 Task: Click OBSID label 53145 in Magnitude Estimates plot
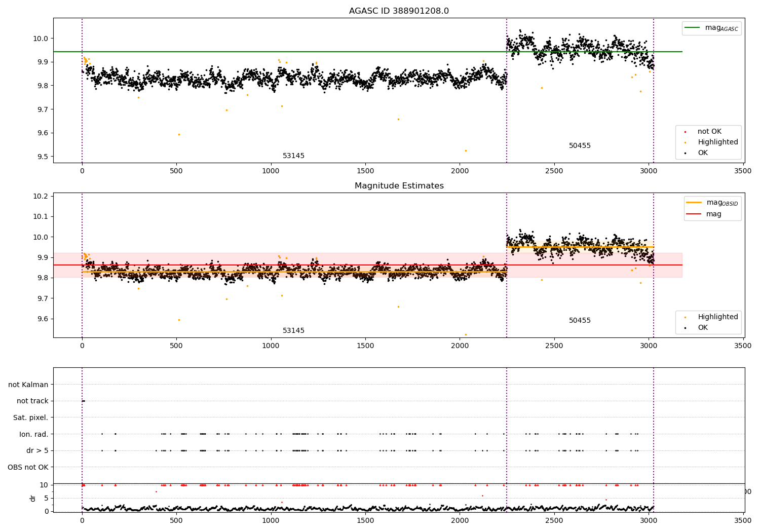[x=294, y=331]
